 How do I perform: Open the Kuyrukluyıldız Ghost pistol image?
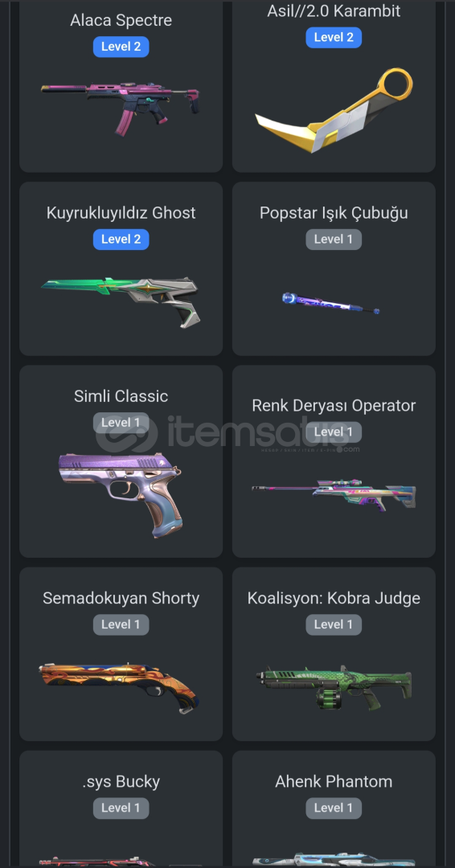tap(121, 301)
